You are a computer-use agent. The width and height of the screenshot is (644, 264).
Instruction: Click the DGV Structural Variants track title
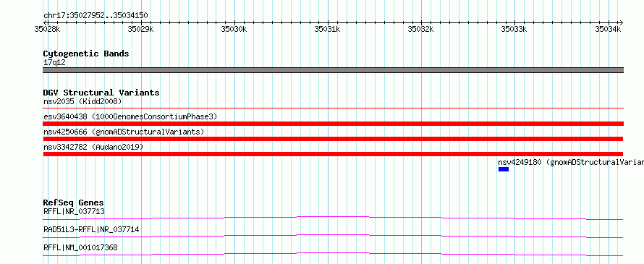(101, 93)
